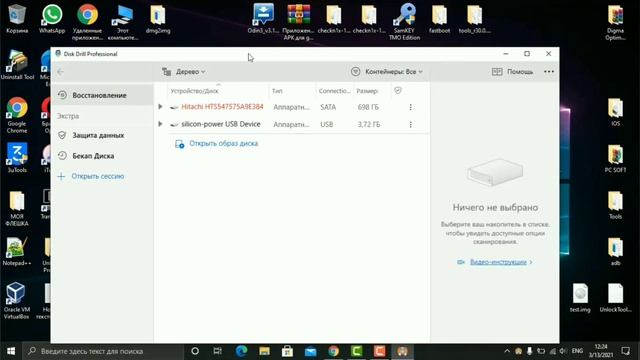This screenshot has height=360, width=640.
Task: Open the test.img desktop file
Action: pyautogui.click(x=580, y=298)
